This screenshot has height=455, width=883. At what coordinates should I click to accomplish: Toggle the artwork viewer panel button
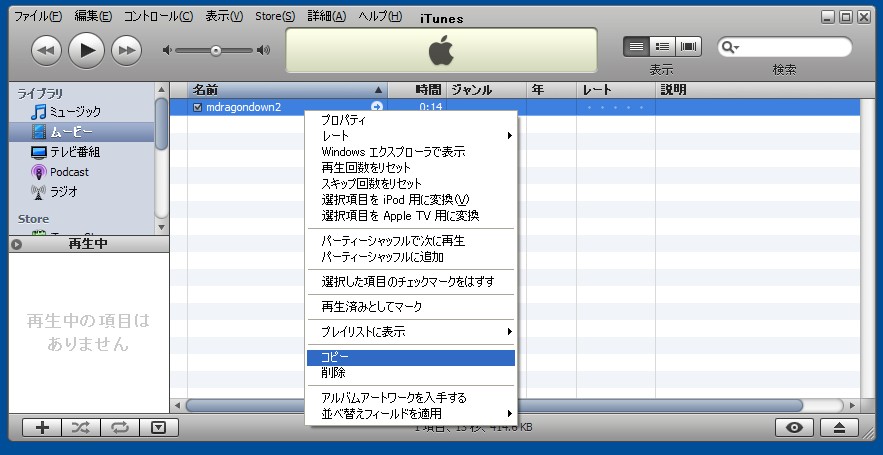(x=159, y=427)
